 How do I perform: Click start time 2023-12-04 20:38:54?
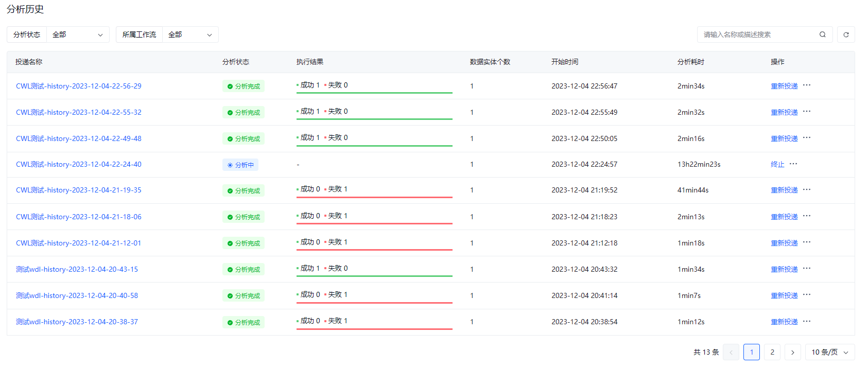(584, 322)
